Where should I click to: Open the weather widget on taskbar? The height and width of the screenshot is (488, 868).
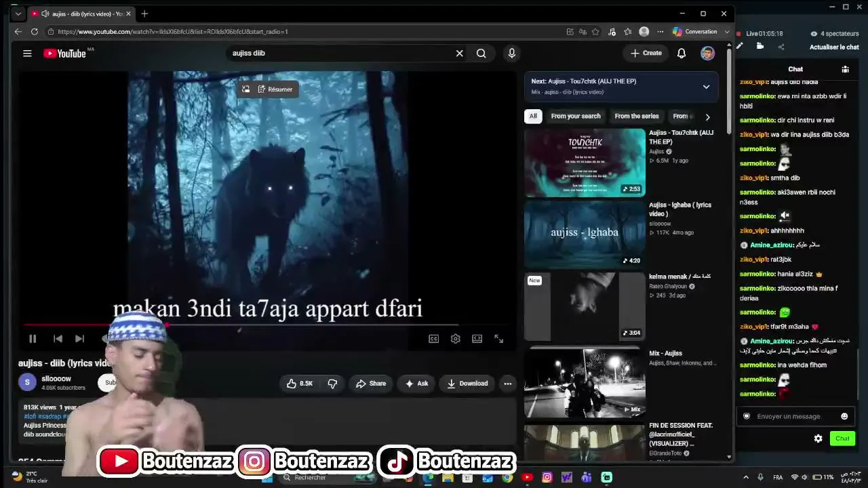(x=31, y=477)
